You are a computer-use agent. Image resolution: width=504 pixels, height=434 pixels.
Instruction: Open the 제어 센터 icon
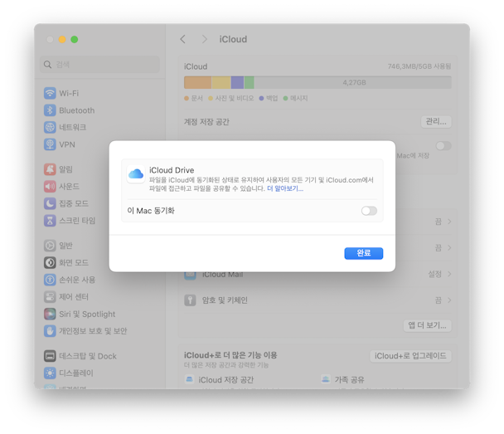[x=50, y=296]
